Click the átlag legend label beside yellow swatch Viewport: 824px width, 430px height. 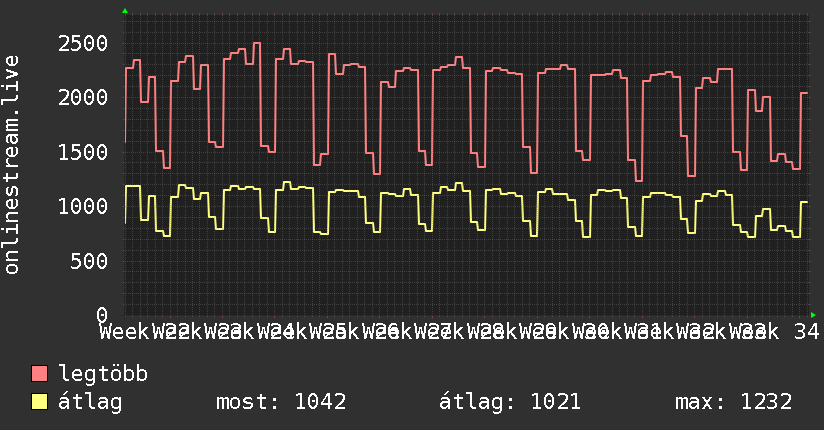click(x=90, y=402)
